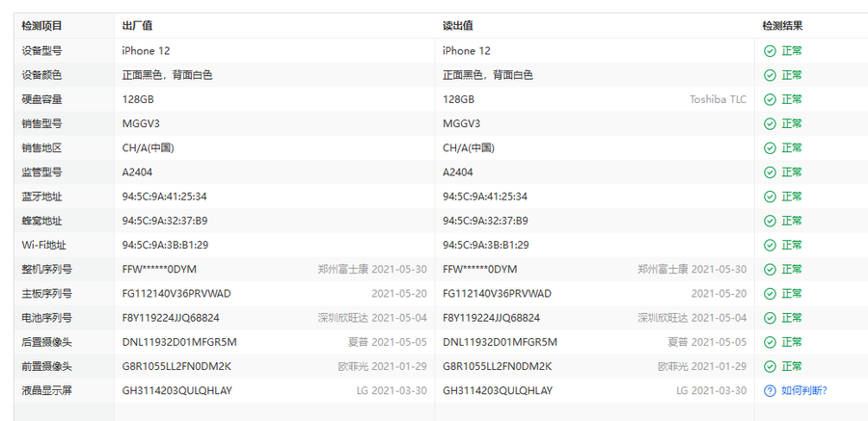
Task: Select the 液晶显示屏 row label
Action: point(47,391)
